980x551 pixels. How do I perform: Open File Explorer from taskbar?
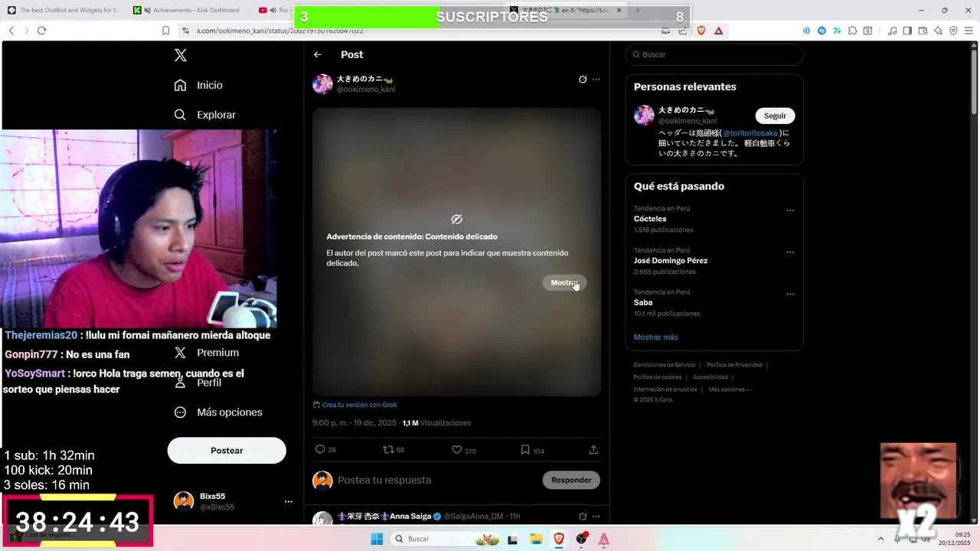536,539
